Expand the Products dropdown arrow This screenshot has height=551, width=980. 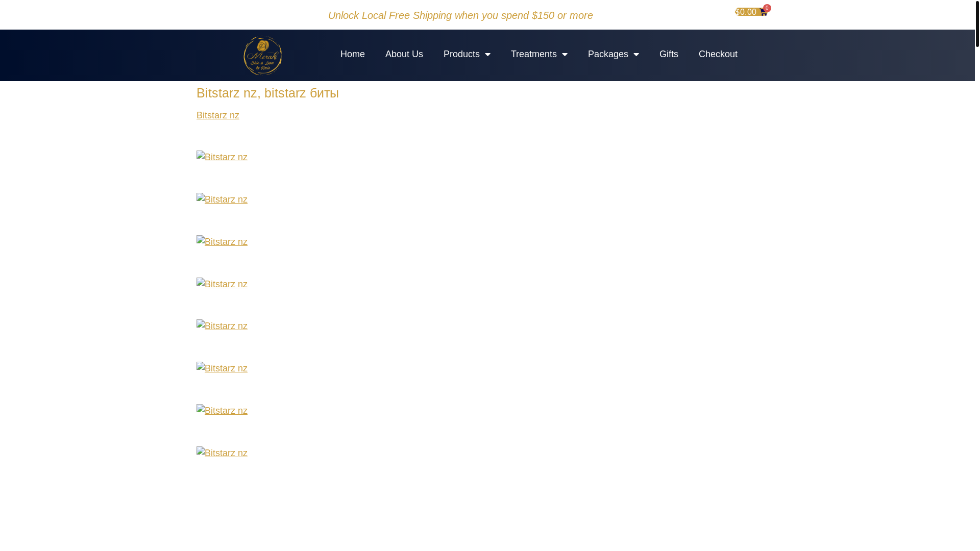click(x=487, y=55)
